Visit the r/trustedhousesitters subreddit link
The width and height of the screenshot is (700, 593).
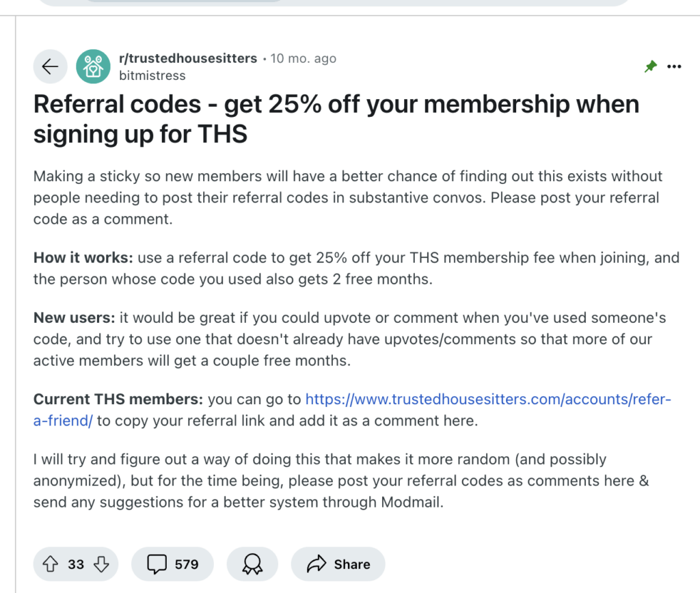point(188,59)
